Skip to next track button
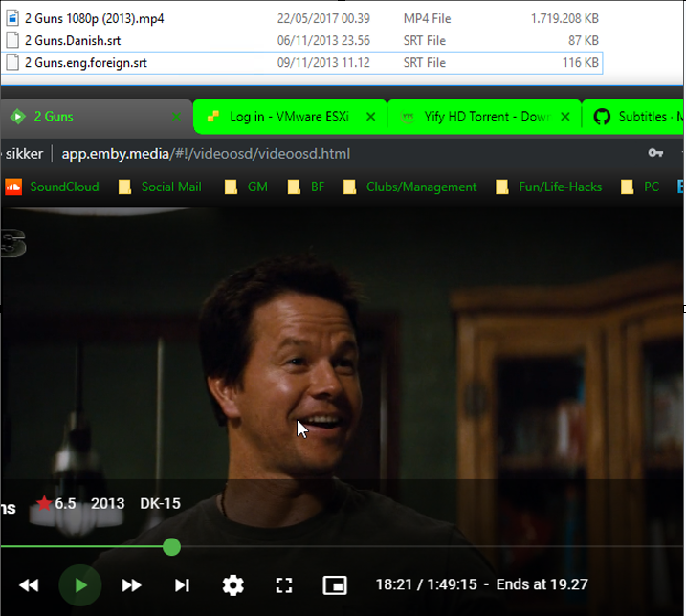This screenshot has width=686, height=616. (x=182, y=585)
